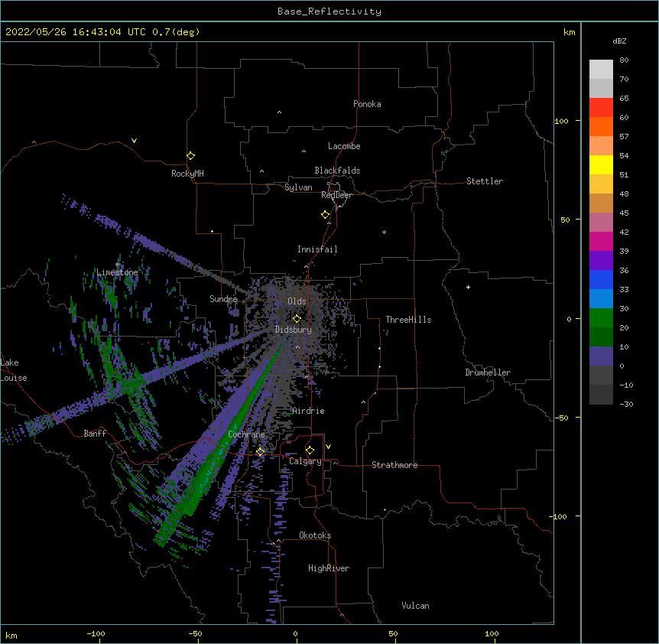Select the caret marker west of Lacombe
This screenshot has width=659, height=644.
point(304,151)
